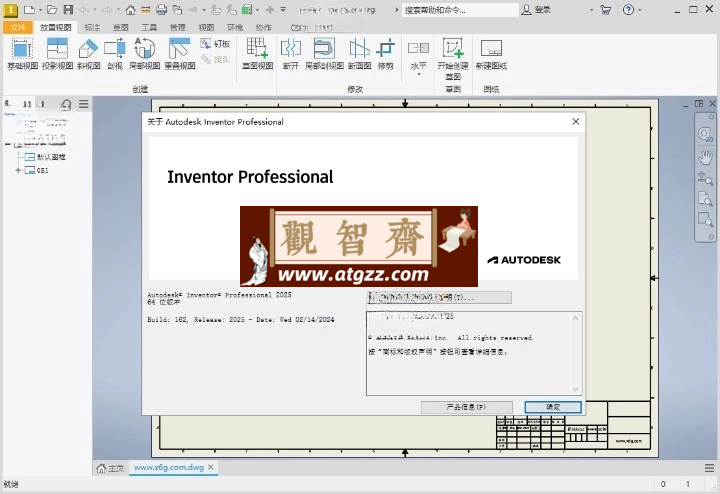The image size is (720, 494).
Task: Close the About Autodesk Inventor Professional dialog
Action: click(575, 122)
